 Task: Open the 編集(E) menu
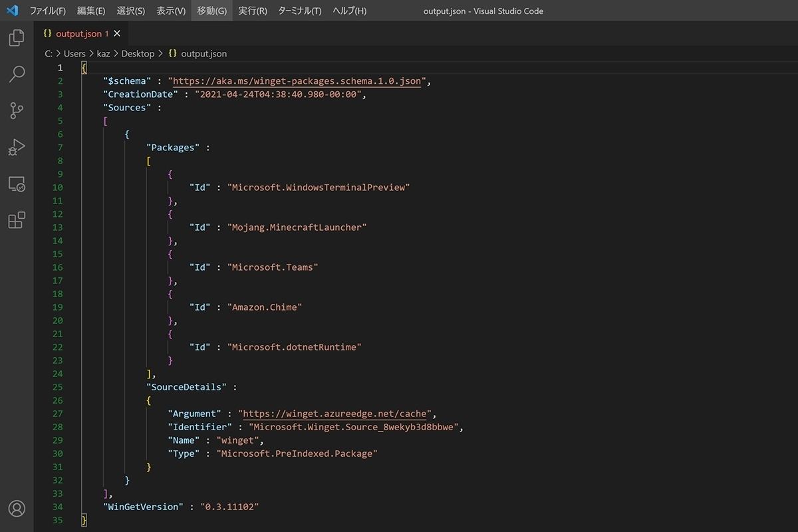tap(91, 11)
